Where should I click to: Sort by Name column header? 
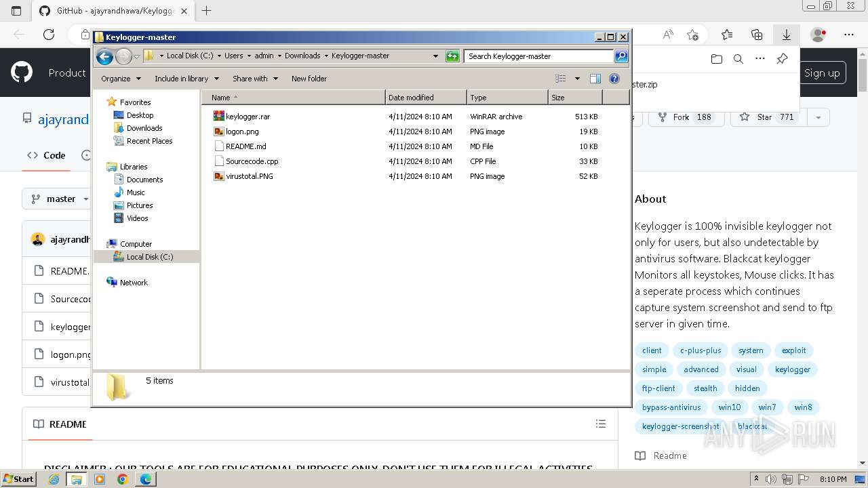[294, 98]
